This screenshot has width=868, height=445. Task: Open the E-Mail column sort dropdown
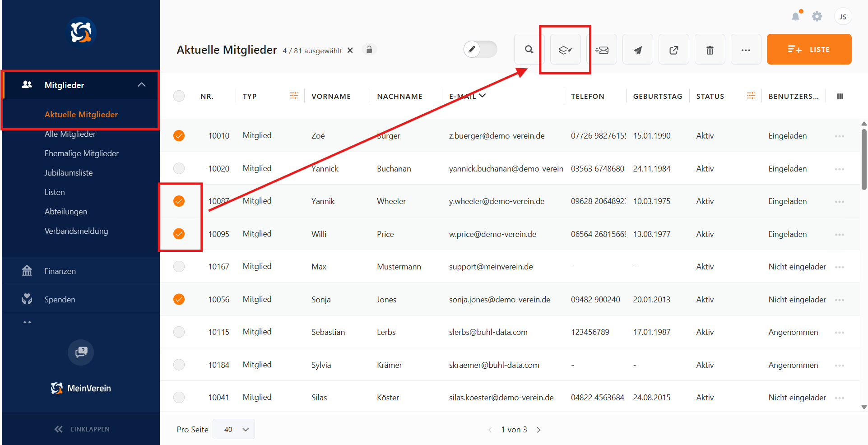482,96
